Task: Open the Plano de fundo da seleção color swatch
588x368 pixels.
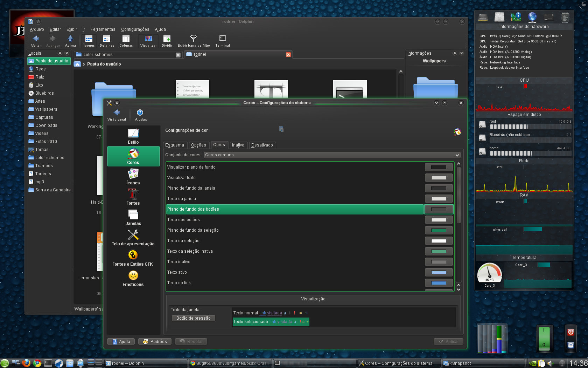Action: coord(439,230)
